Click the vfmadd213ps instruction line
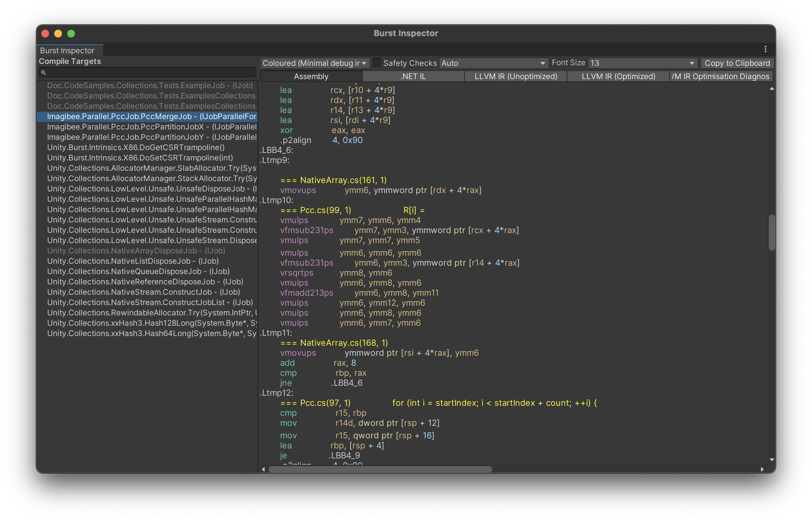The image size is (812, 521). click(x=360, y=293)
